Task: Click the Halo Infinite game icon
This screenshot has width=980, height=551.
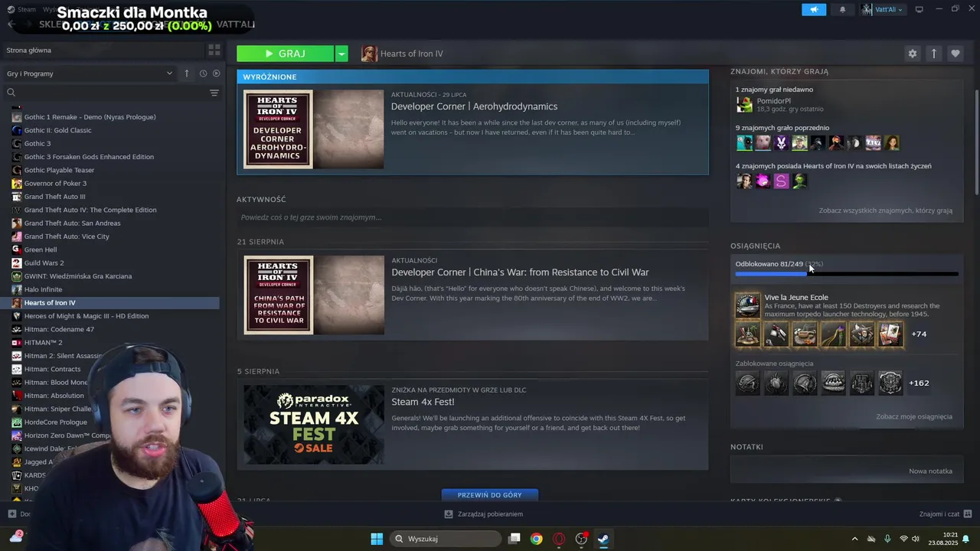Action: 17,289
